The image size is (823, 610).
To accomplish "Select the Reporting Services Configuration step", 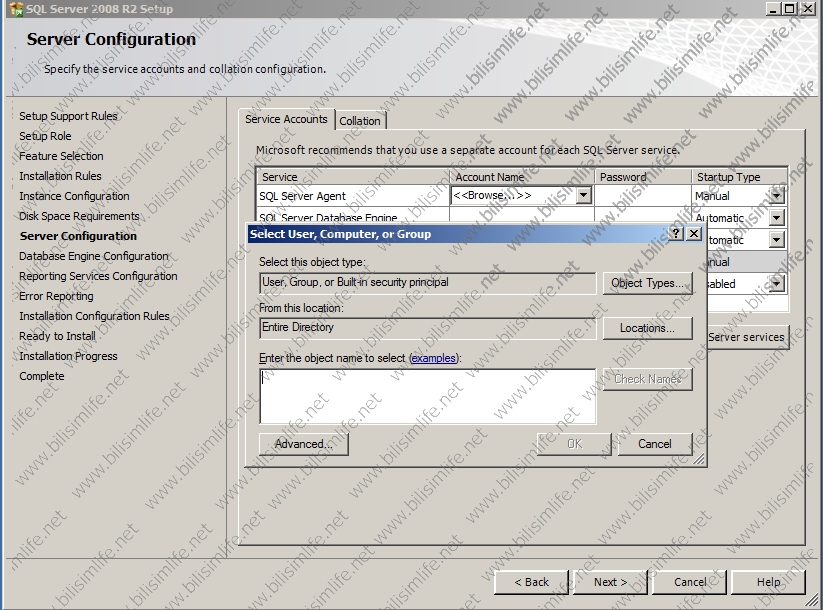I will coord(98,276).
